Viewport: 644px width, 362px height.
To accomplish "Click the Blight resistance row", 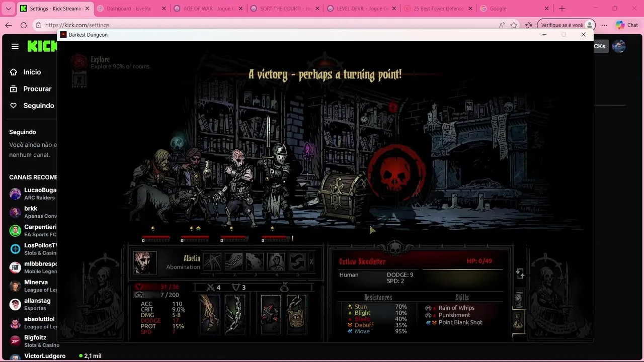I will click(377, 313).
